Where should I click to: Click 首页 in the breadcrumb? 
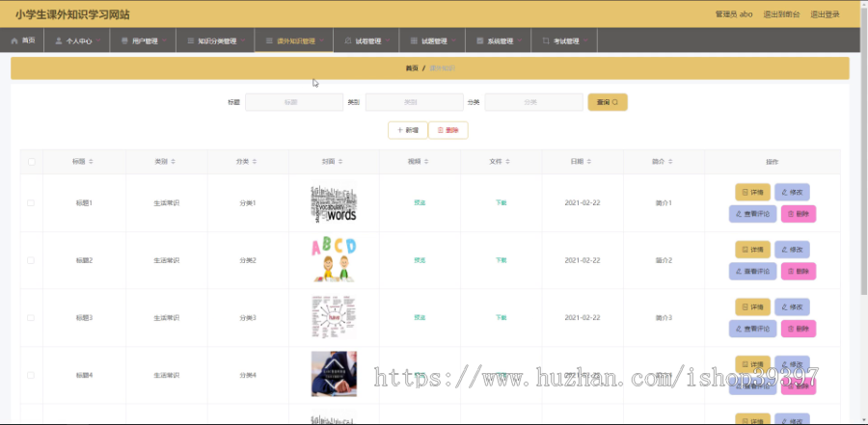[411, 68]
